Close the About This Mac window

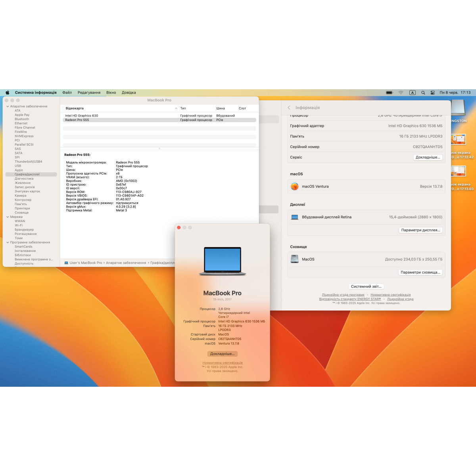click(179, 228)
